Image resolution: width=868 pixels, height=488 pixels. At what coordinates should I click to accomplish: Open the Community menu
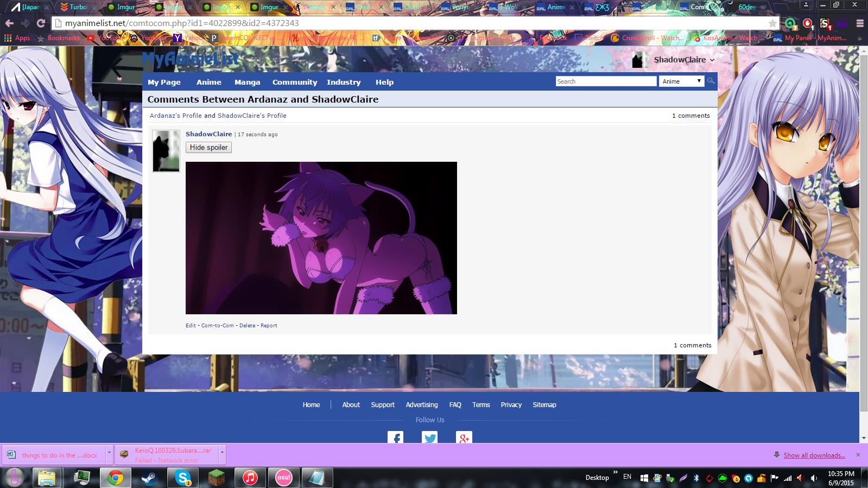pyautogui.click(x=294, y=82)
